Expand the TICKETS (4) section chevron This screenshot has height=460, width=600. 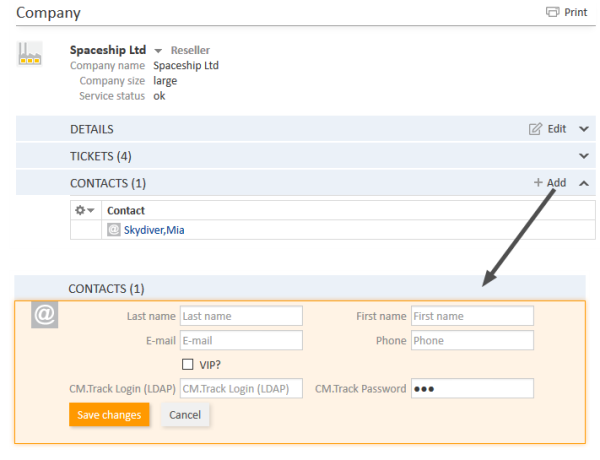[x=584, y=156]
